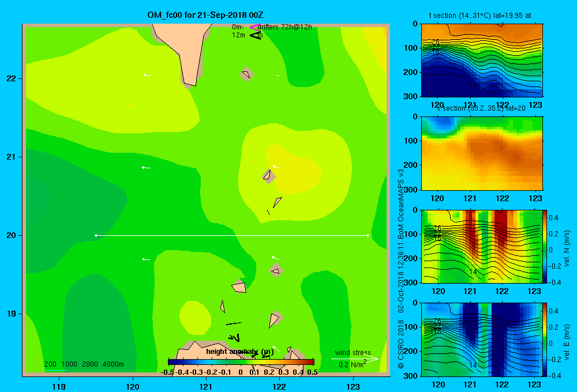
Task: Click the '1000' bathymetry legend value
Action: (x=69, y=364)
